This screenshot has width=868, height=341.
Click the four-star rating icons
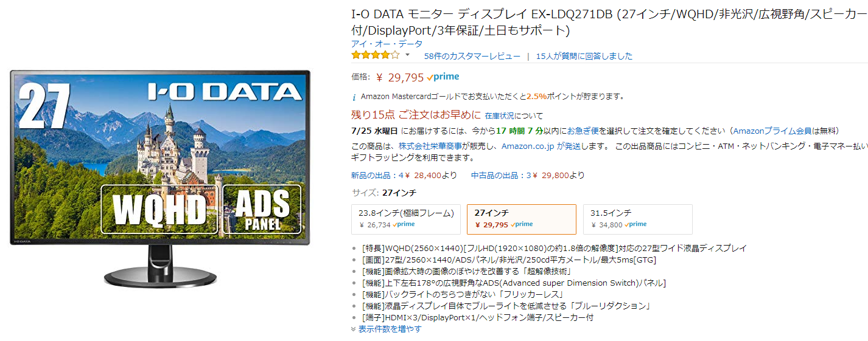click(375, 55)
